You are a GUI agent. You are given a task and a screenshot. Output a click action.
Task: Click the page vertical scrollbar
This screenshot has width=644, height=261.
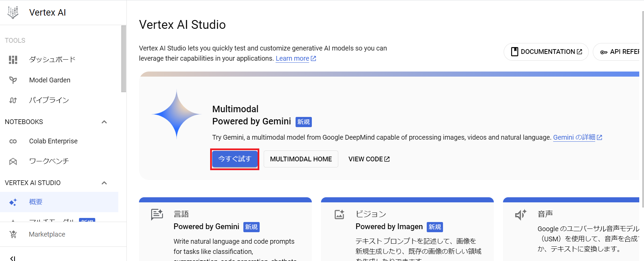click(643, 108)
